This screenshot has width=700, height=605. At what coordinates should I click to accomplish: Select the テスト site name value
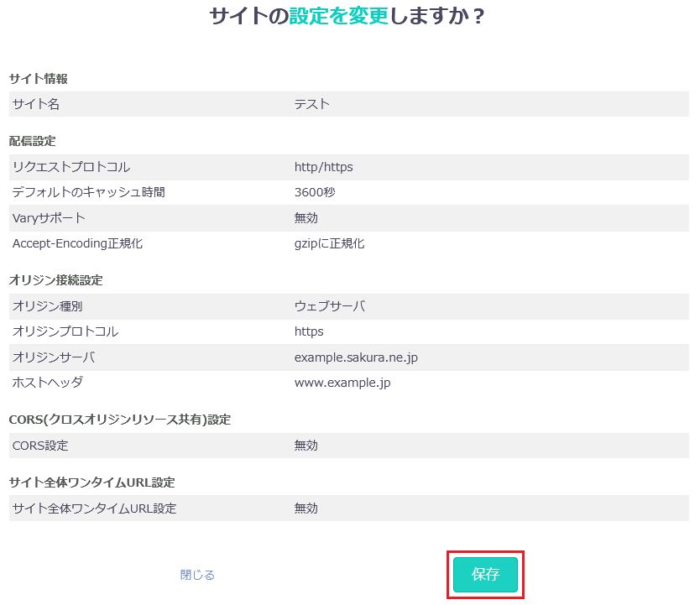(x=312, y=104)
